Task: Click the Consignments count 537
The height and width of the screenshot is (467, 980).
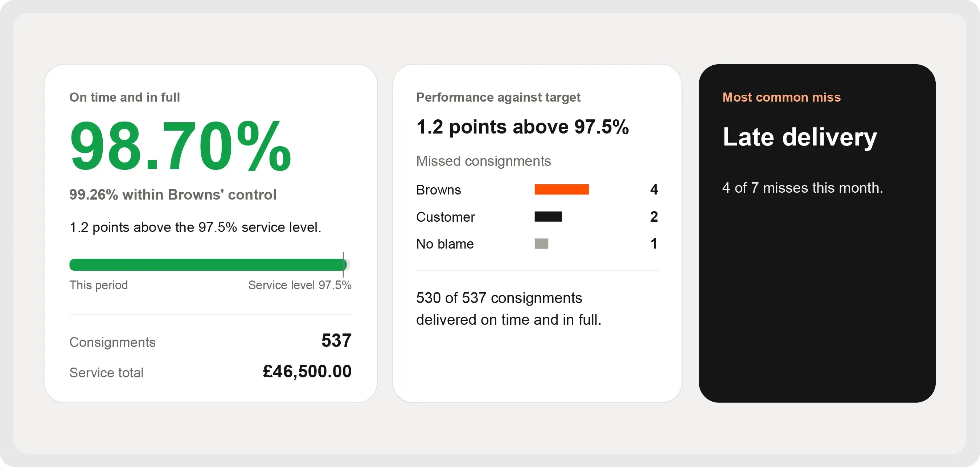Action: (336, 341)
